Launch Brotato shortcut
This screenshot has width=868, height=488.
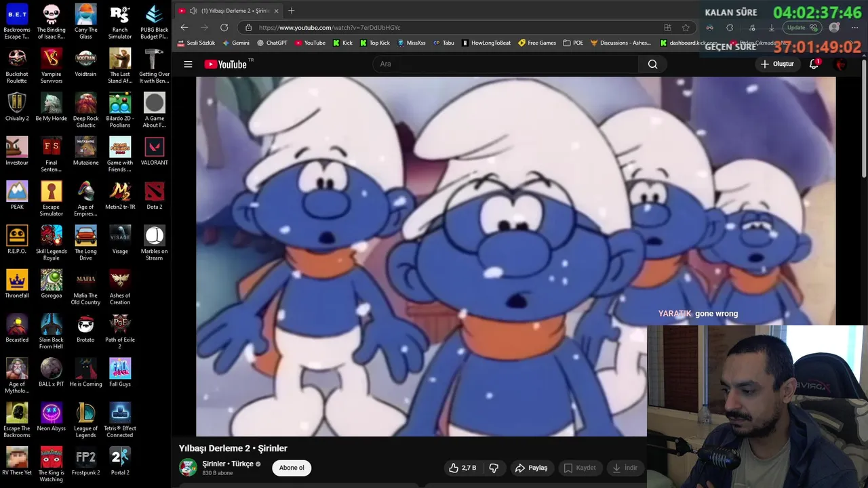pos(85,328)
